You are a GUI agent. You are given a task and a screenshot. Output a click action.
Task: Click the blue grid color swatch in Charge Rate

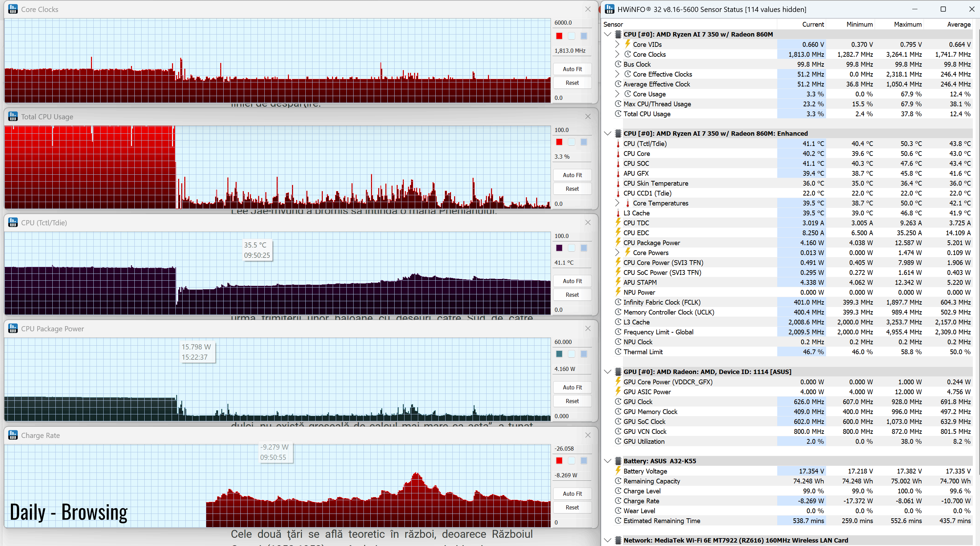pyautogui.click(x=584, y=461)
